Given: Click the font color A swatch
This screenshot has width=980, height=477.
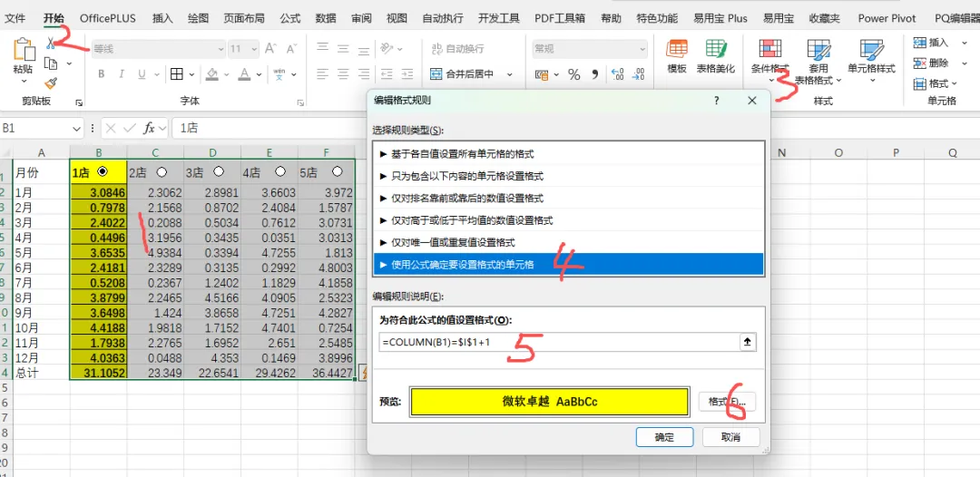Looking at the screenshot, I should point(244,74).
